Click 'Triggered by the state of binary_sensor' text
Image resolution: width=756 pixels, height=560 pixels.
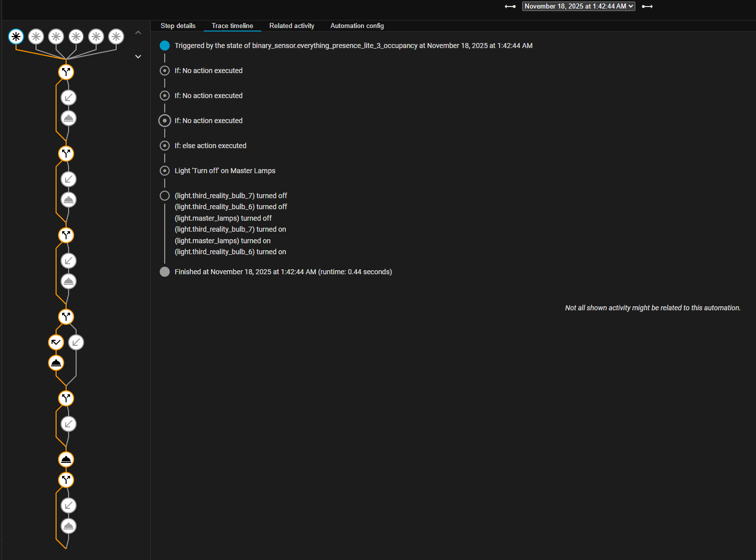(353, 46)
